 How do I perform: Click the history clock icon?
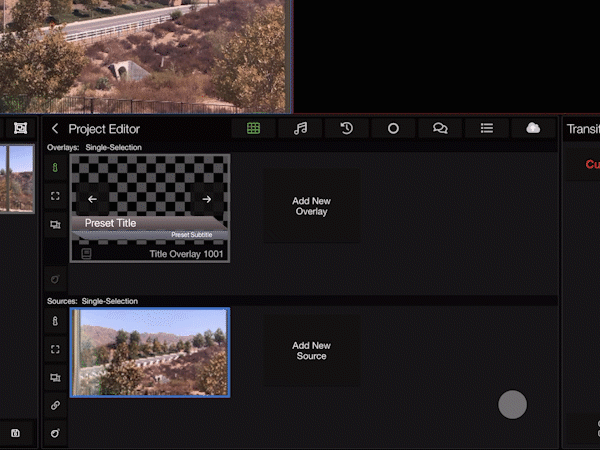(347, 128)
